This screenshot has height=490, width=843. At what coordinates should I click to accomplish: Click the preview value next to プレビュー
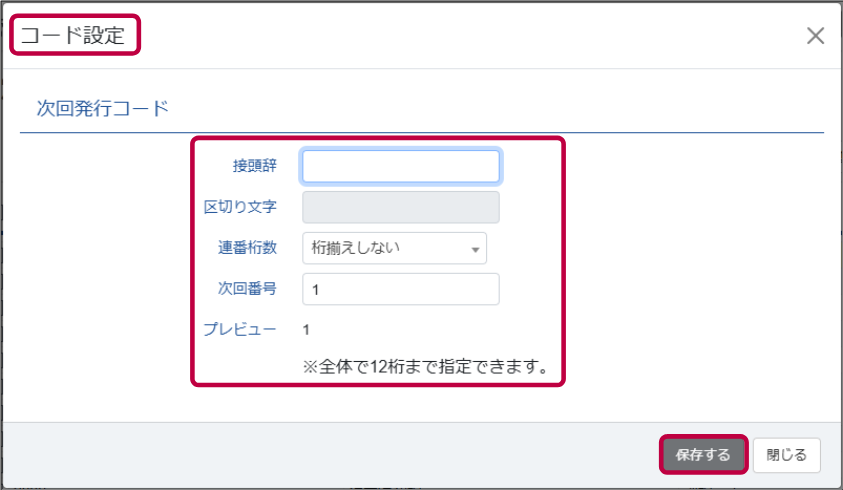click(306, 330)
